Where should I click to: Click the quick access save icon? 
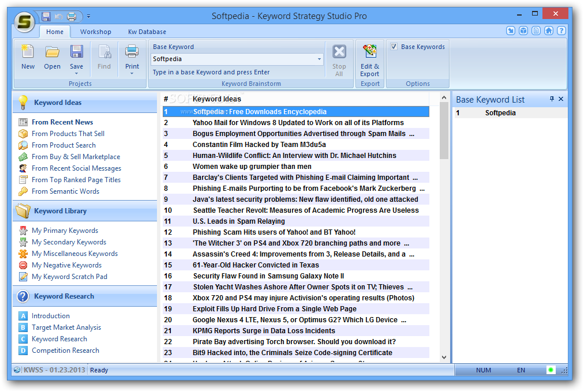pos(46,16)
